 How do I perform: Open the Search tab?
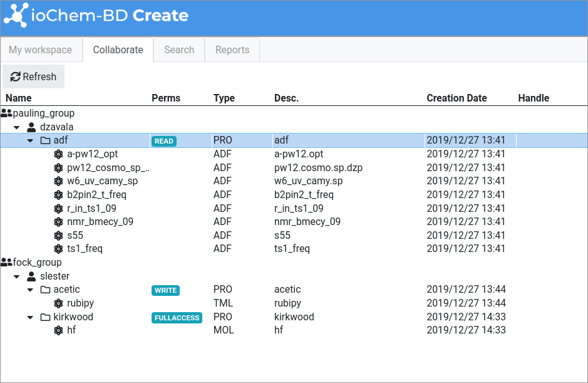coord(179,50)
